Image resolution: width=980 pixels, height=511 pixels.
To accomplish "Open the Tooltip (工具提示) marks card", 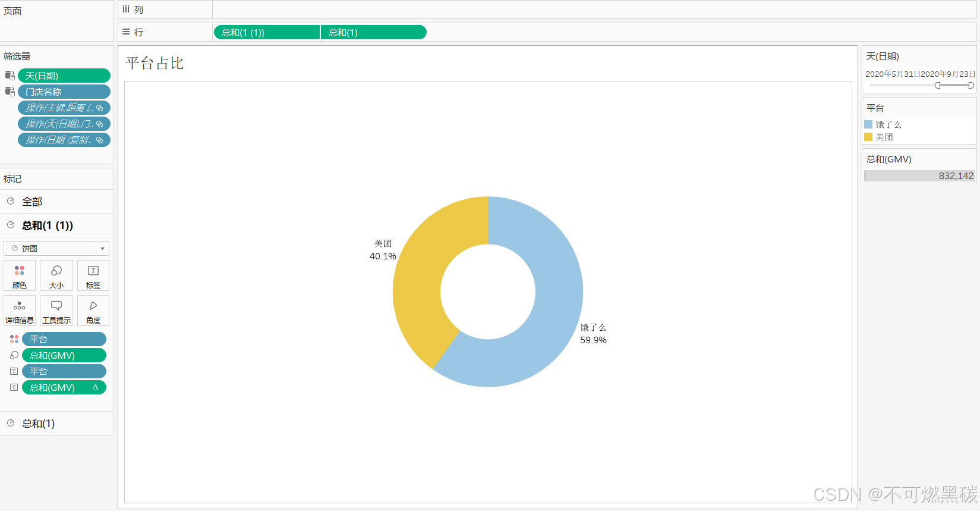I will point(56,311).
